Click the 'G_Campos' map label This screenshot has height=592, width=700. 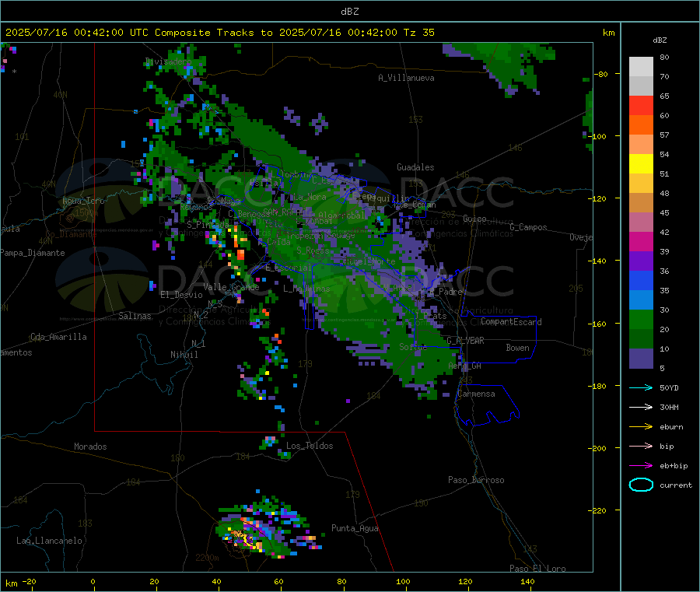[528, 227]
